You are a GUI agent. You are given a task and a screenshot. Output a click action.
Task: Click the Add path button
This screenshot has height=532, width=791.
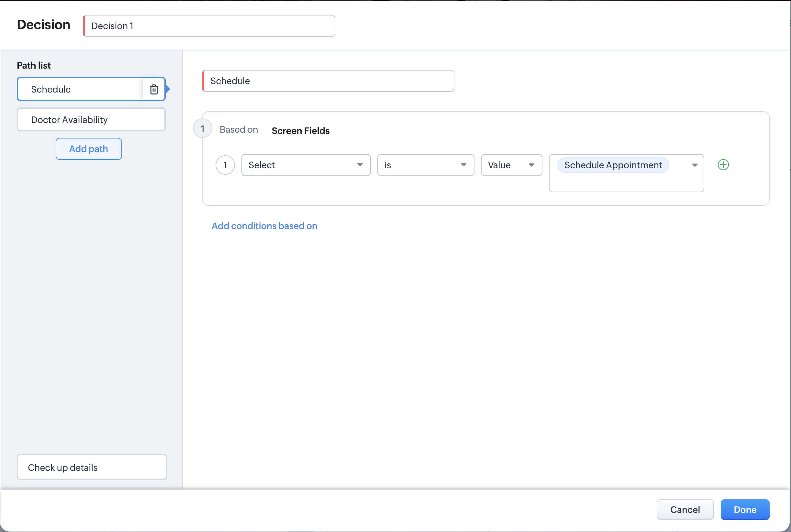pos(89,149)
